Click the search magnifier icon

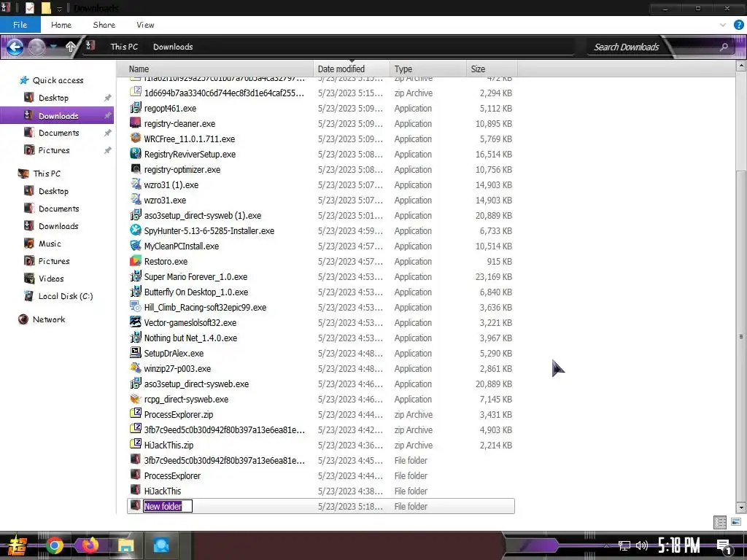pyautogui.click(x=724, y=47)
